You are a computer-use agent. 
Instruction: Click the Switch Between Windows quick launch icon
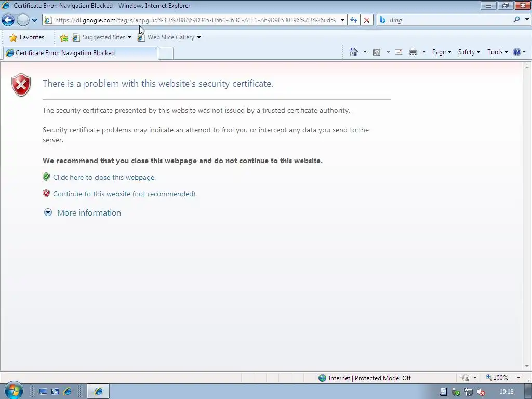click(x=55, y=392)
